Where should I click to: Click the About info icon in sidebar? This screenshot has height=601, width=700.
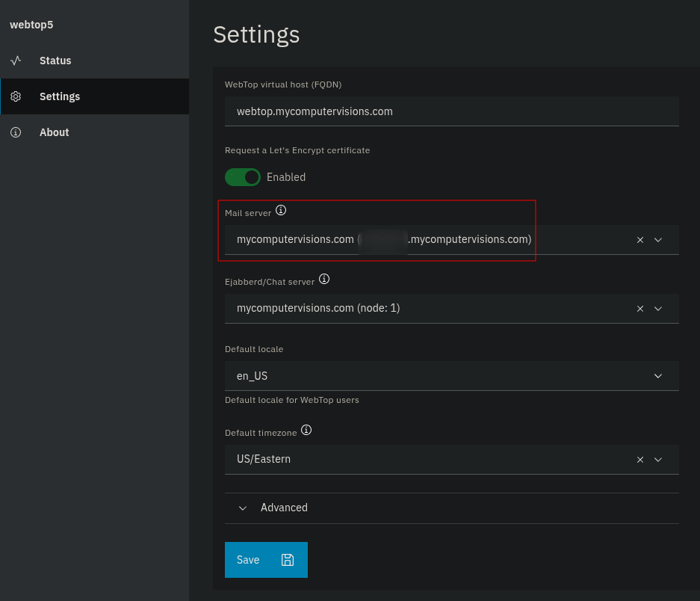pos(16,132)
